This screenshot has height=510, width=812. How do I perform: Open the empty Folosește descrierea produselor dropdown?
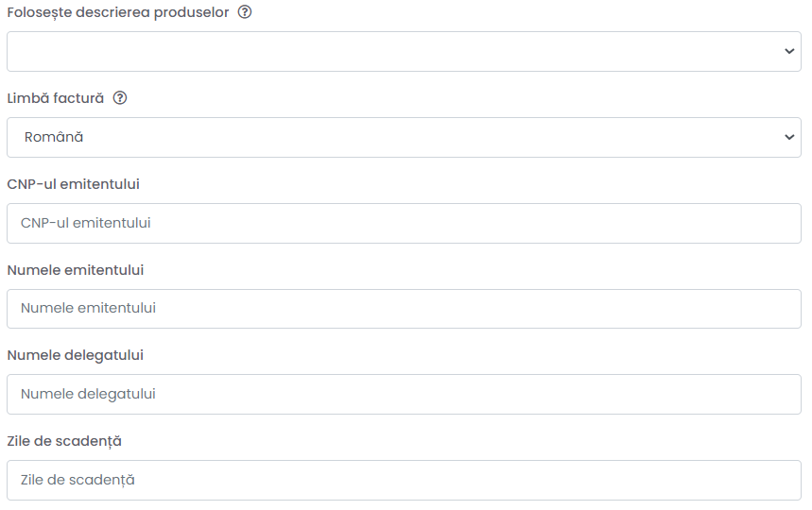pos(404,51)
